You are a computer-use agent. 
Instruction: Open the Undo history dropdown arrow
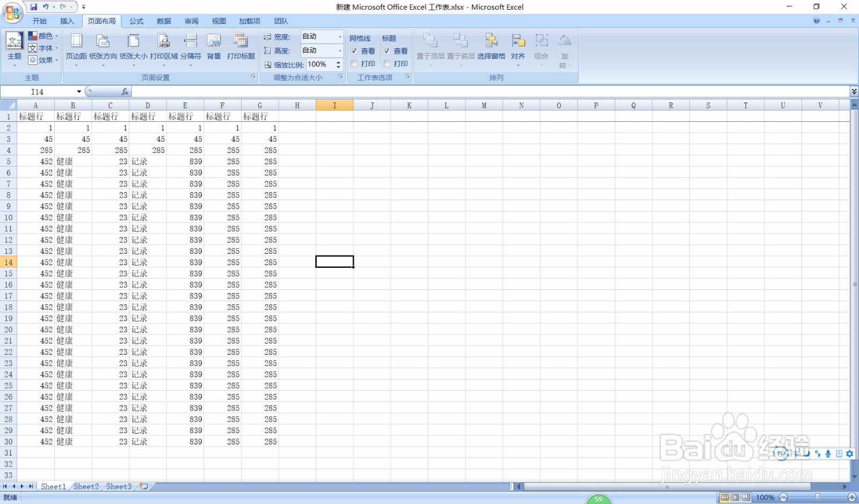point(54,7)
